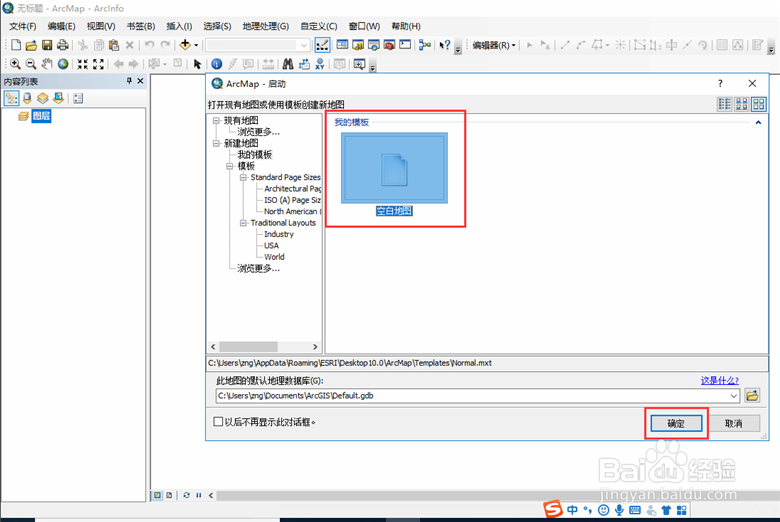Toggle List By Source in contents

pos(27,99)
